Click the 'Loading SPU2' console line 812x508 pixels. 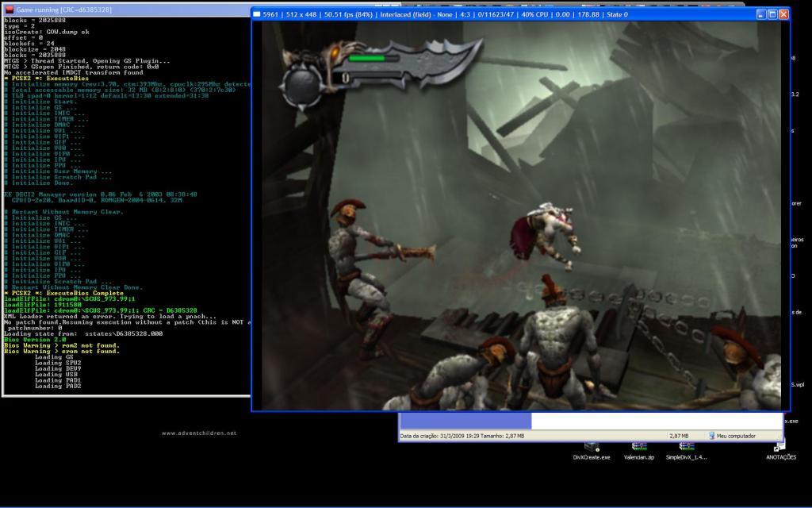click(58, 363)
